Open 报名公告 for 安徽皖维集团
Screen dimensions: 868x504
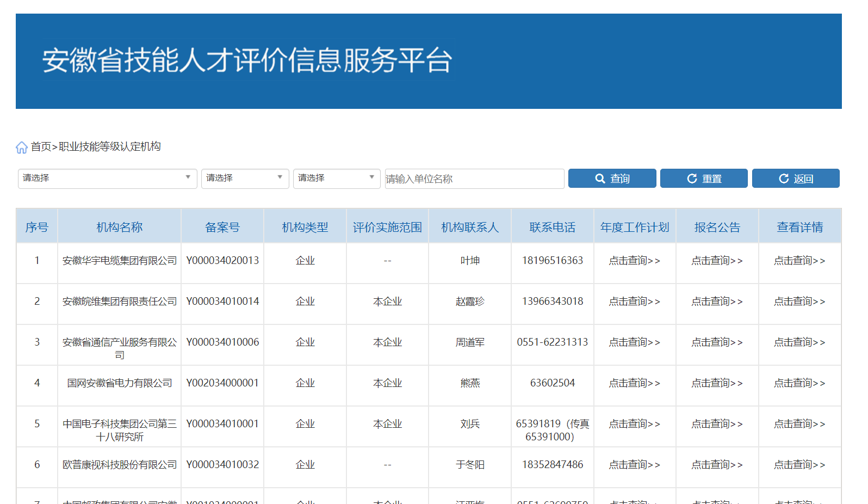pyautogui.click(x=717, y=302)
